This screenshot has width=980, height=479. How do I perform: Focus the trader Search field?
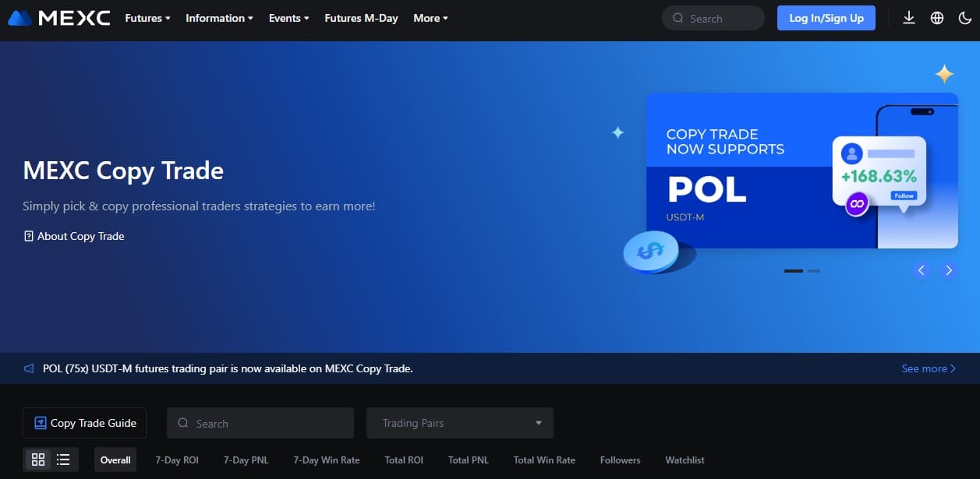click(x=260, y=423)
